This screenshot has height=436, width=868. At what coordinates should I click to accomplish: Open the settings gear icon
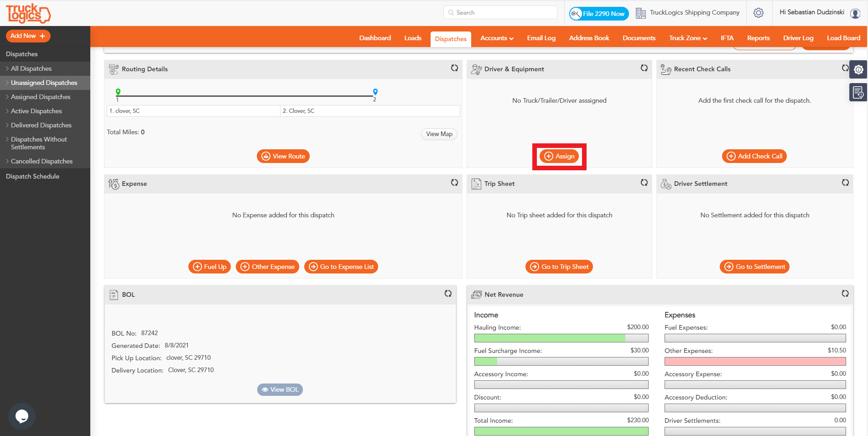click(x=759, y=13)
